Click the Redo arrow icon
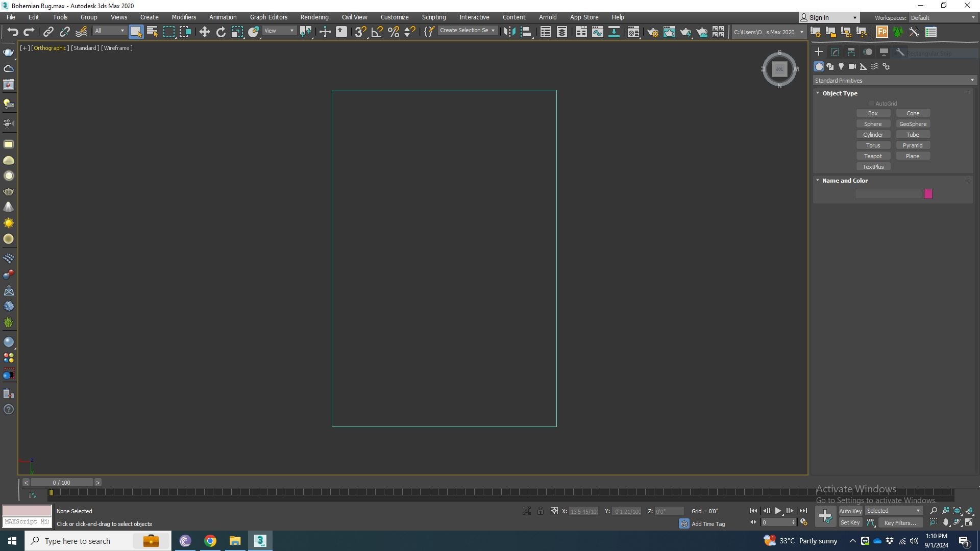980x551 pixels. (x=29, y=32)
